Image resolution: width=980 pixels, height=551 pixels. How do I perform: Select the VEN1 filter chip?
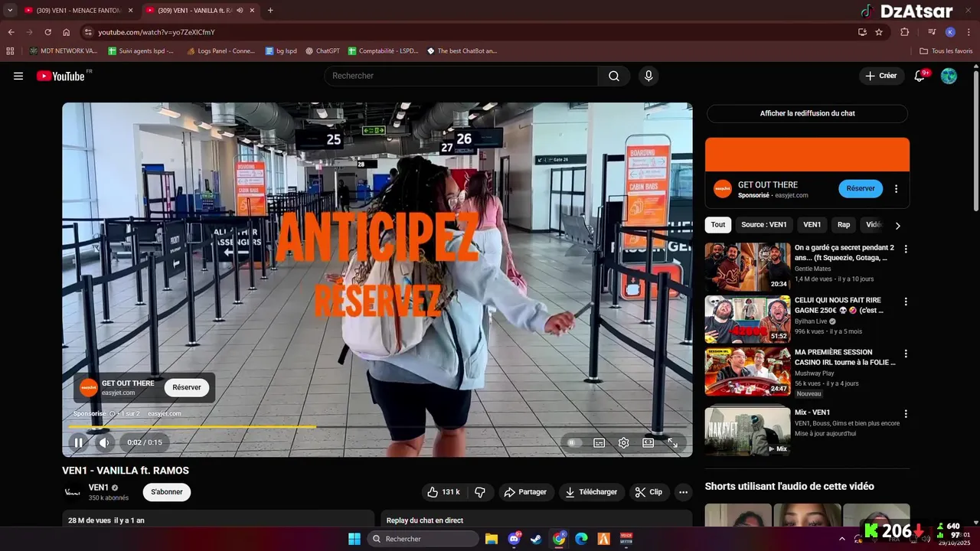tap(812, 225)
